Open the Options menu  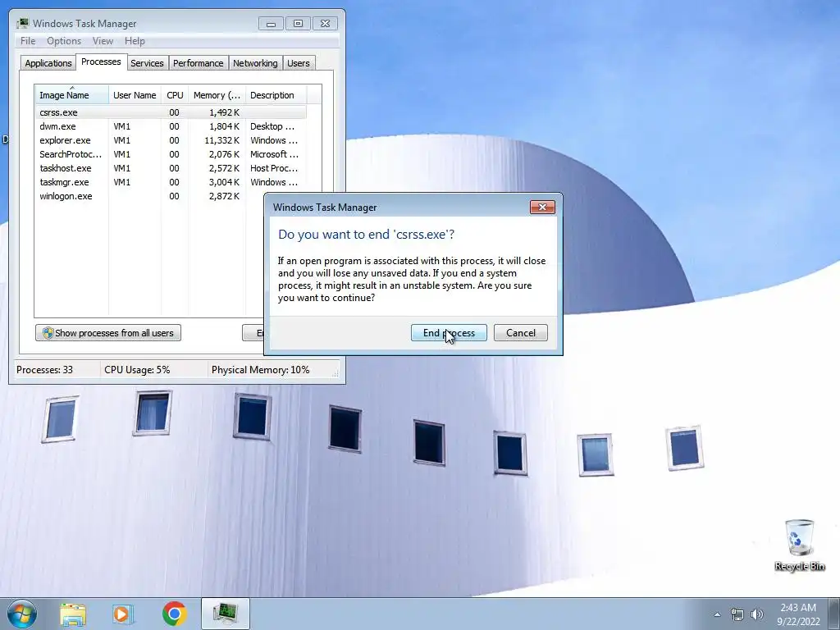(x=64, y=41)
